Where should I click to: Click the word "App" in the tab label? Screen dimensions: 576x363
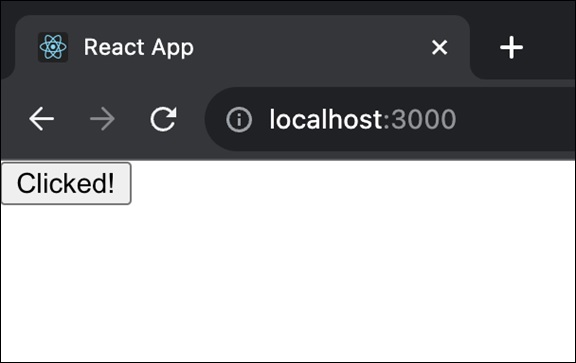(173, 48)
